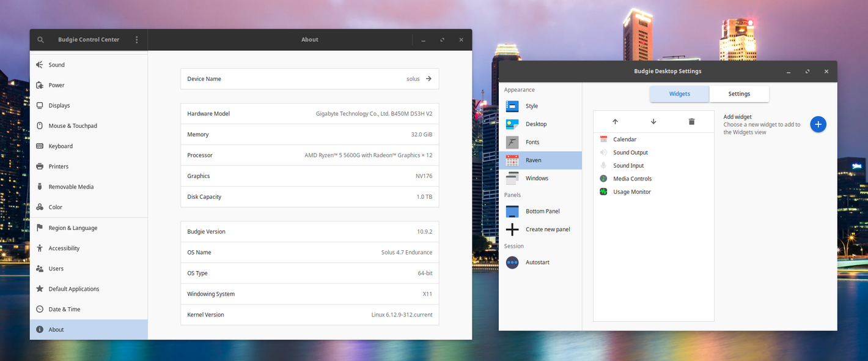Click the Power battery icon in sidebar
The image size is (868, 361).
pos(40,85)
